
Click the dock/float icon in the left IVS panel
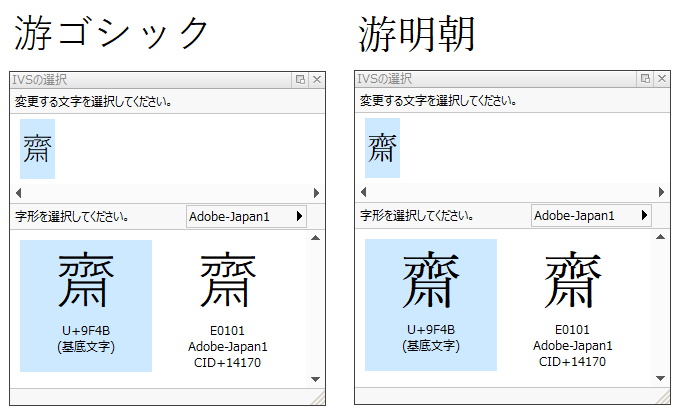(x=300, y=79)
